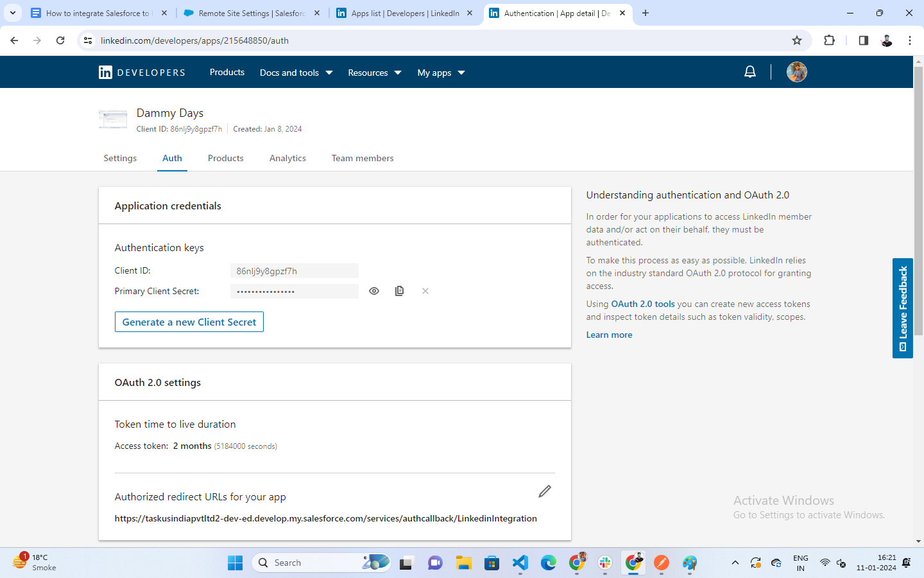Open the Chrome profile icon
Image resolution: width=924 pixels, height=578 pixels.
[x=887, y=40]
